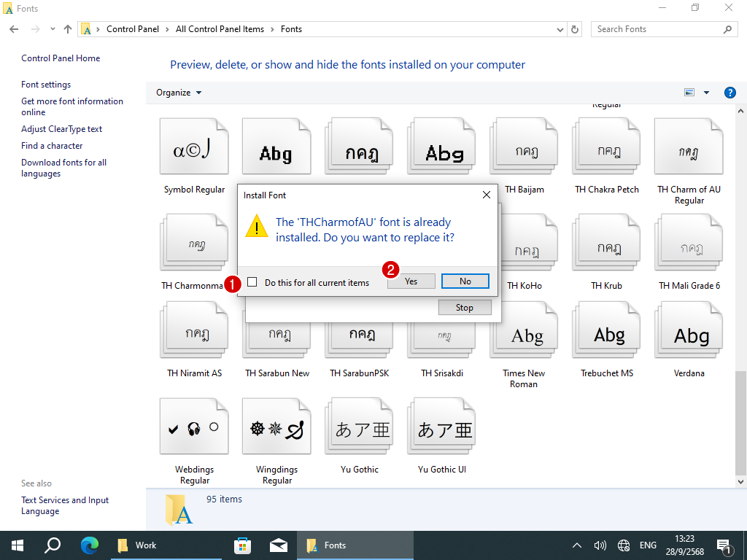The image size is (747, 560).
Task: Open the Help question mark icon
Action: tap(729, 93)
